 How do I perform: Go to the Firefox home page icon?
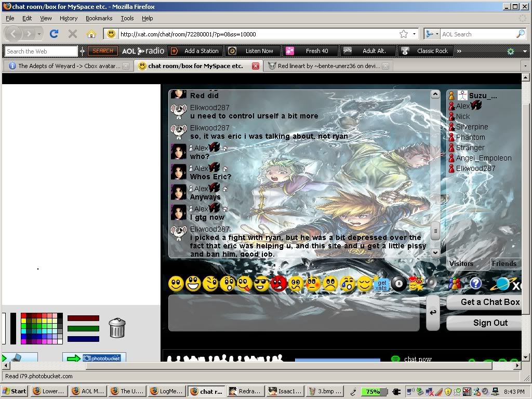[91, 34]
